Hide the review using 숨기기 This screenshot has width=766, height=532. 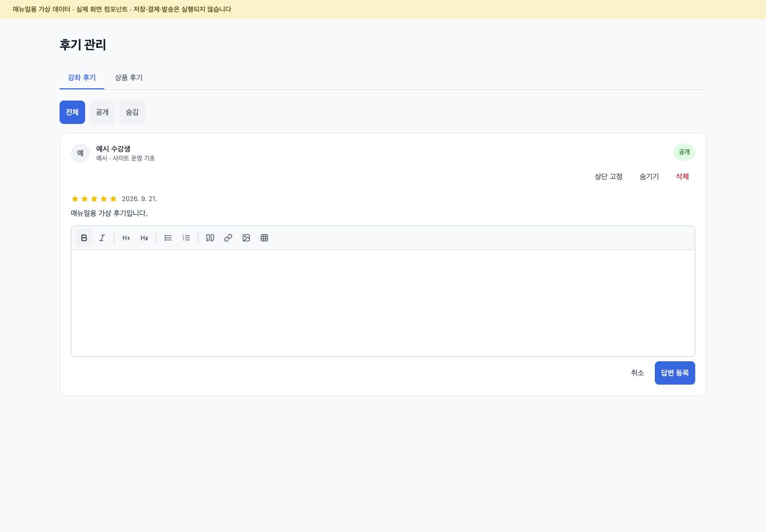tap(649, 177)
